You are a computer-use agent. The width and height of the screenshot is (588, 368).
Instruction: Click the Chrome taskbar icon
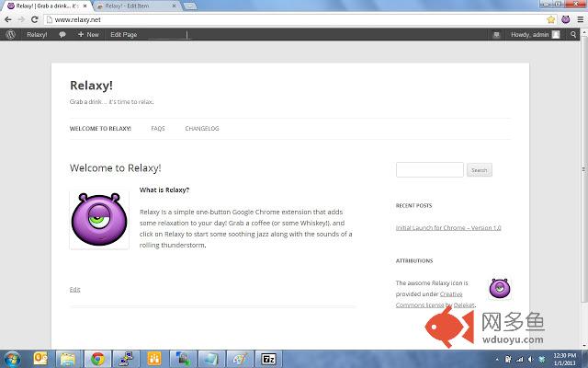[x=97, y=359]
